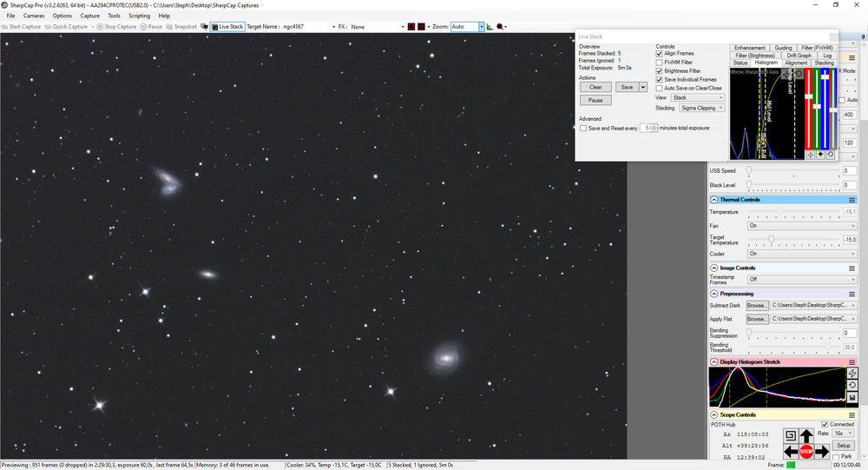
Task: Click the reset icon under Live Stack color sliders
Action: 831,156
